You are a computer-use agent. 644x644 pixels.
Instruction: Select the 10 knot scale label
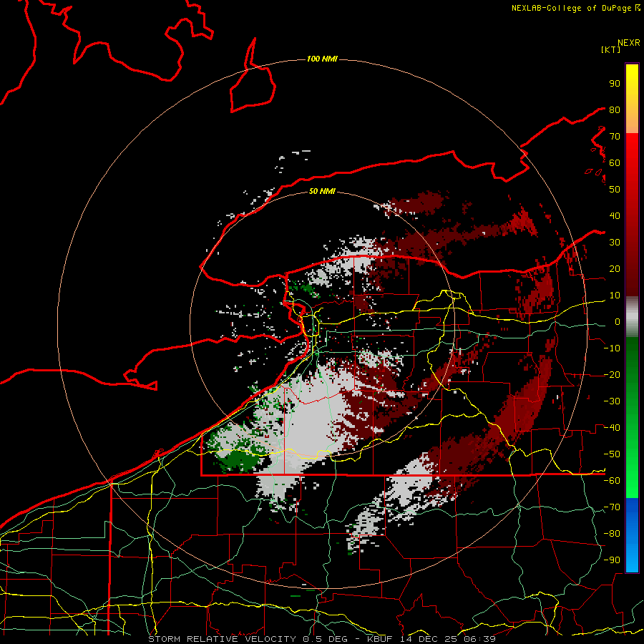coord(615,296)
